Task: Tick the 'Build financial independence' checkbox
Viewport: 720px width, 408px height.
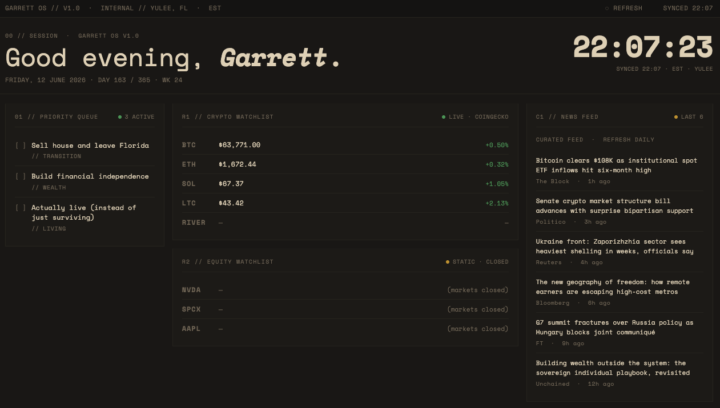Action: 20,176
